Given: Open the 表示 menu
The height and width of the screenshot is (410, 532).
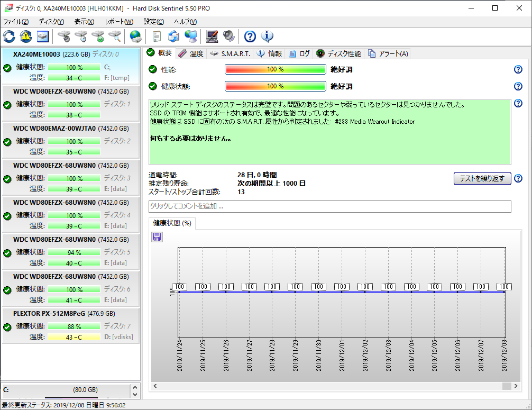Looking at the screenshot, I should pos(84,22).
